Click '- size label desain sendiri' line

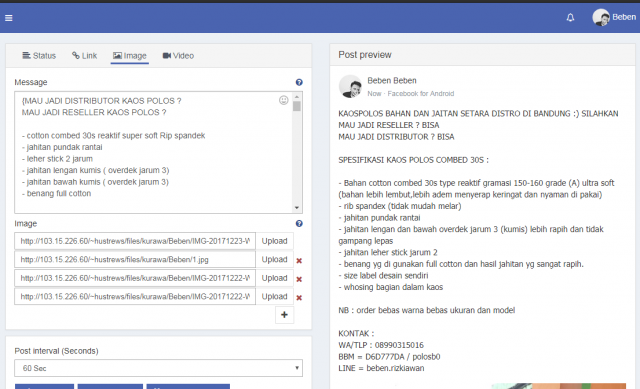383,276
